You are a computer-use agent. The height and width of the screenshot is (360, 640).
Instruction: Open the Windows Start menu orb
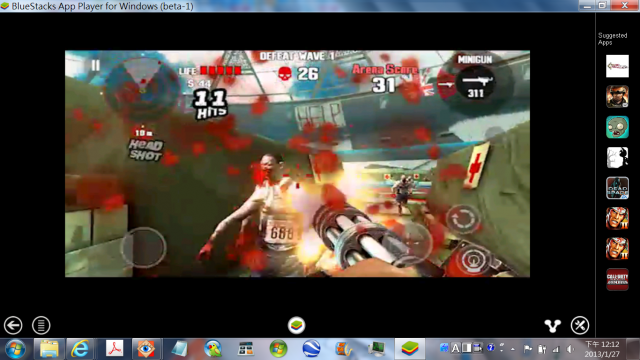pos(15,349)
